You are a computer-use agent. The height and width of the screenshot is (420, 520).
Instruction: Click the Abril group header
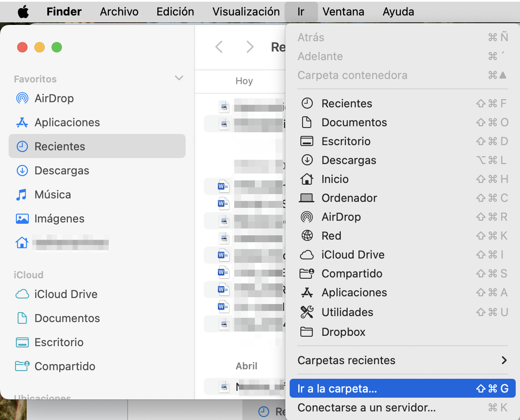[247, 366]
